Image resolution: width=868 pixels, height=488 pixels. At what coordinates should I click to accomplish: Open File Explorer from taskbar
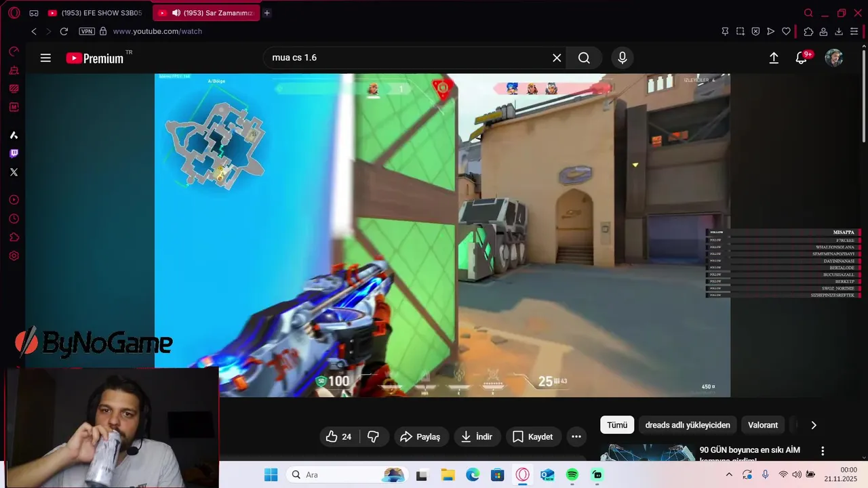[448, 475]
